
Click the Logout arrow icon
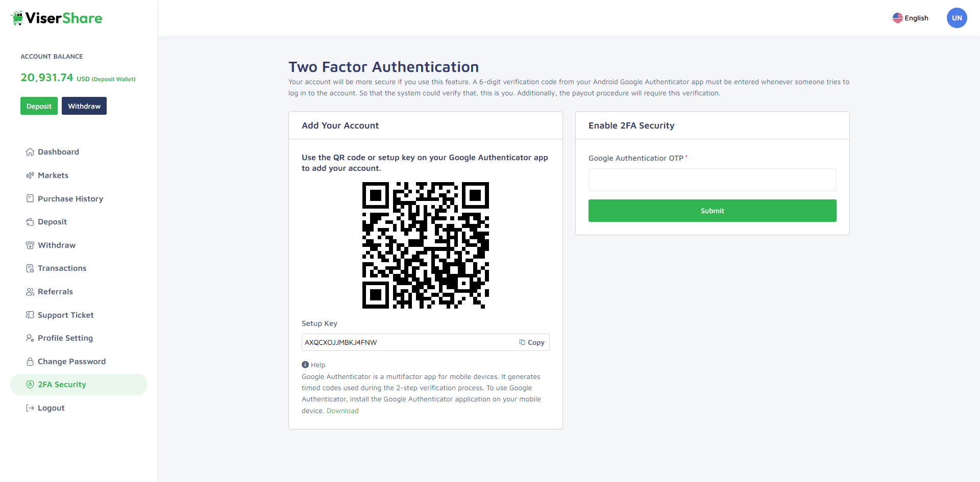tap(30, 408)
